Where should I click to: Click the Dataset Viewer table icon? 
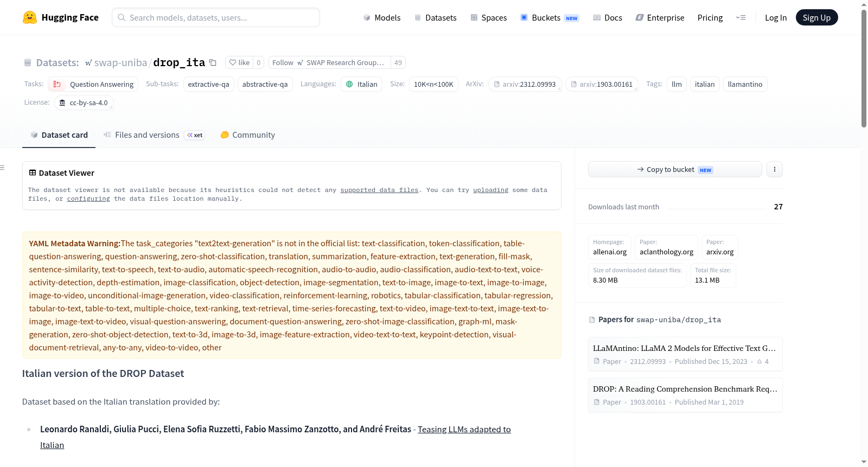point(33,172)
